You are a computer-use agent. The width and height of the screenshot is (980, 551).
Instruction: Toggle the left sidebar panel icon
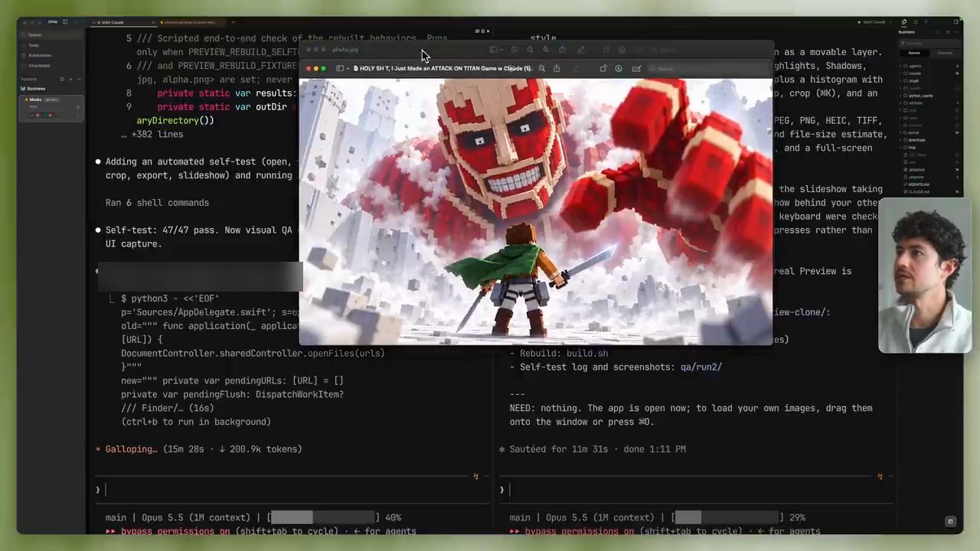point(65,21)
